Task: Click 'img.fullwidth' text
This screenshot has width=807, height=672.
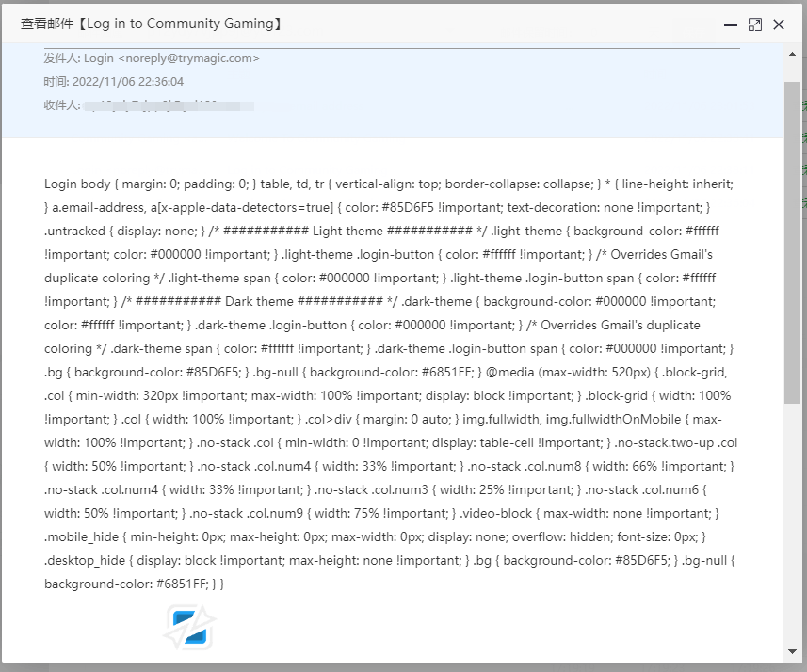Action: [502, 420]
